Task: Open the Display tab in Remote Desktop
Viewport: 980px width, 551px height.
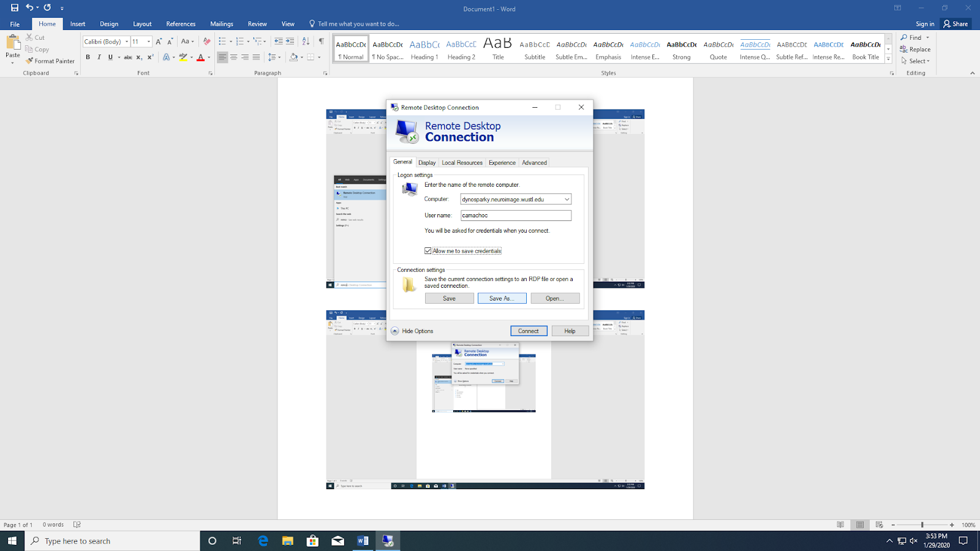Action: [427, 163]
